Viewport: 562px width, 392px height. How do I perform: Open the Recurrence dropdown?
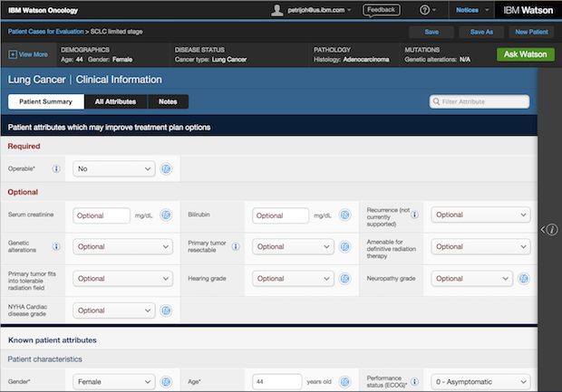[x=480, y=215]
